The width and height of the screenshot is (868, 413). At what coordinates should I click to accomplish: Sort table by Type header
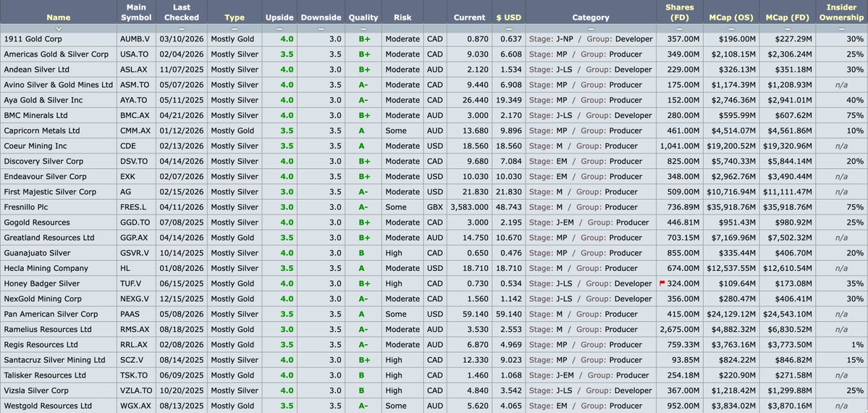(x=235, y=17)
